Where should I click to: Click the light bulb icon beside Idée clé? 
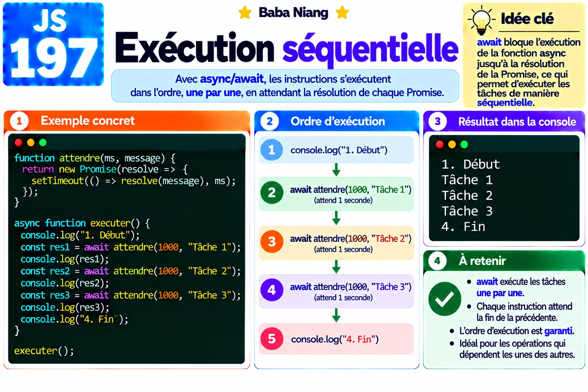pyautogui.click(x=481, y=20)
